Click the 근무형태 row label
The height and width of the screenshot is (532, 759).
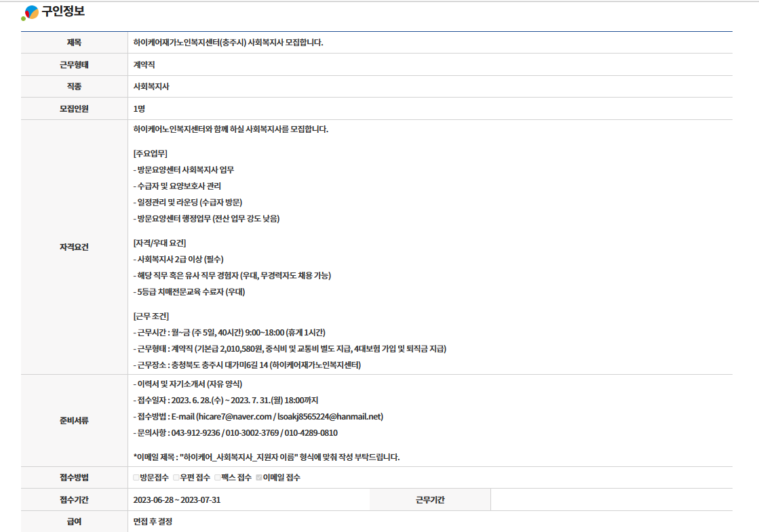coord(74,65)
